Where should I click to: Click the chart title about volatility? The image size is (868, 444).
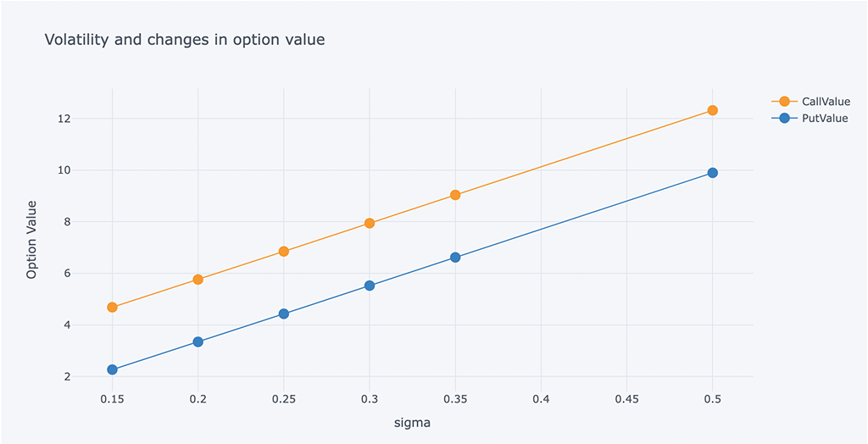pos(184,40)
